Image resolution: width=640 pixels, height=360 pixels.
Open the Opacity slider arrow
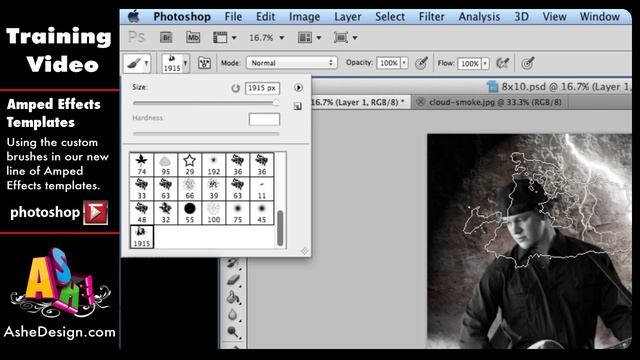coord(404,63)
